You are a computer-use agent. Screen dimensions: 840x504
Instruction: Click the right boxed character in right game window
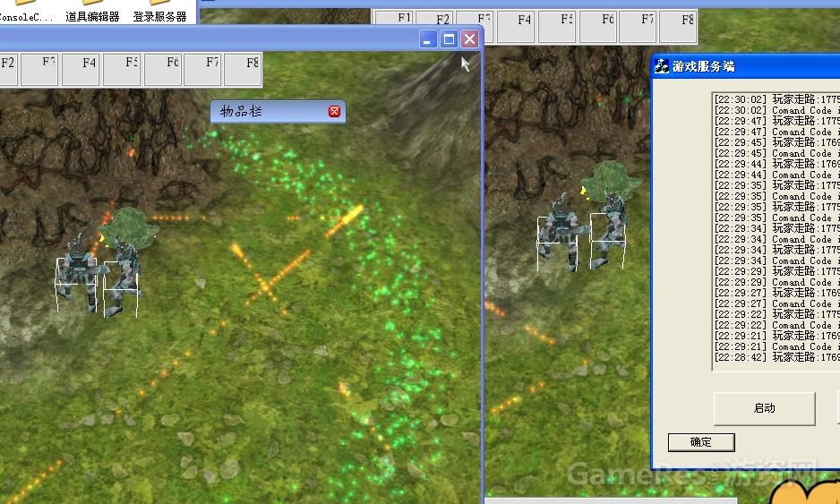tap(609, 233)
